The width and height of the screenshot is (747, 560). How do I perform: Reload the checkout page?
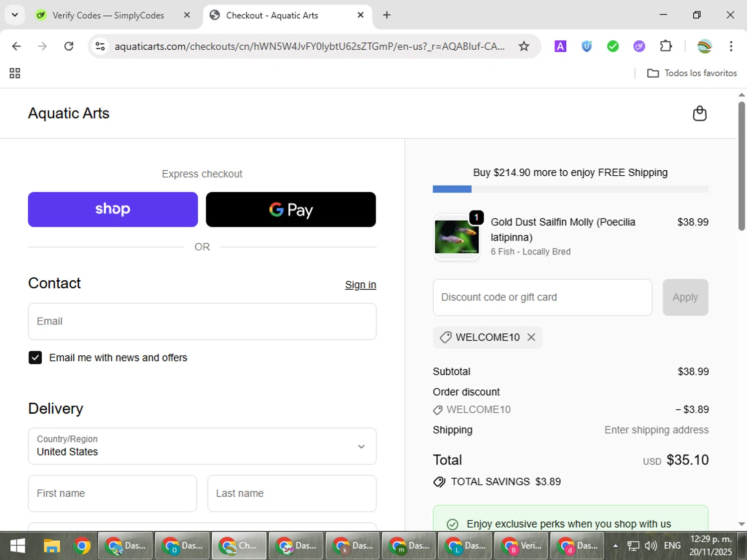[69, 46]
